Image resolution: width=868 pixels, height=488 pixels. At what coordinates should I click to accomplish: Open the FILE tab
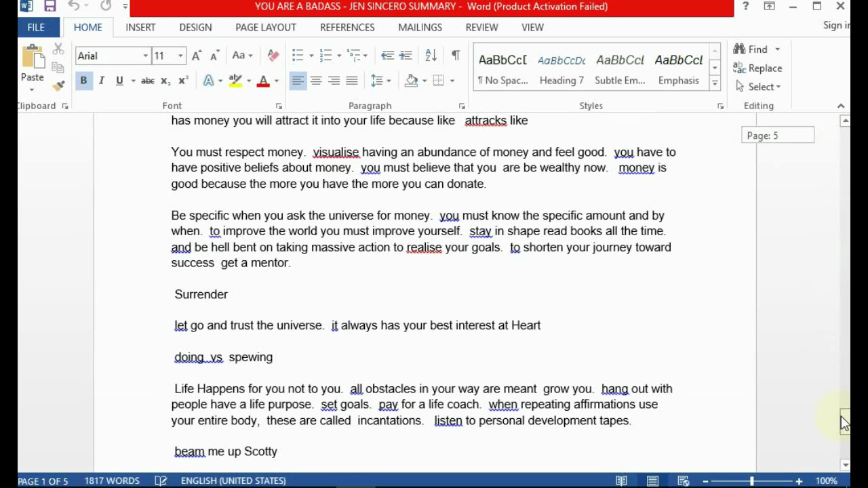click(36, 27)
